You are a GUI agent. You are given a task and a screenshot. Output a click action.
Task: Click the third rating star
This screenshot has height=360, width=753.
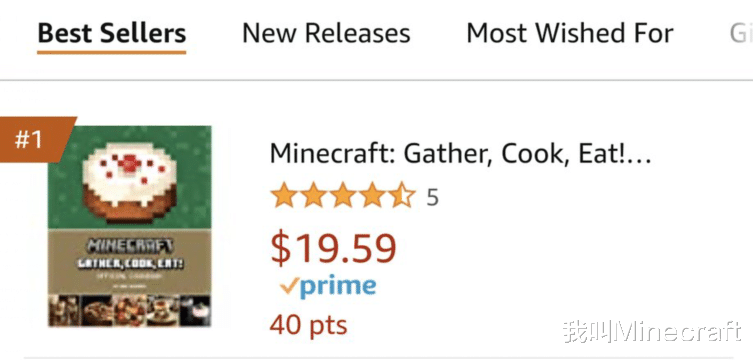343,197
